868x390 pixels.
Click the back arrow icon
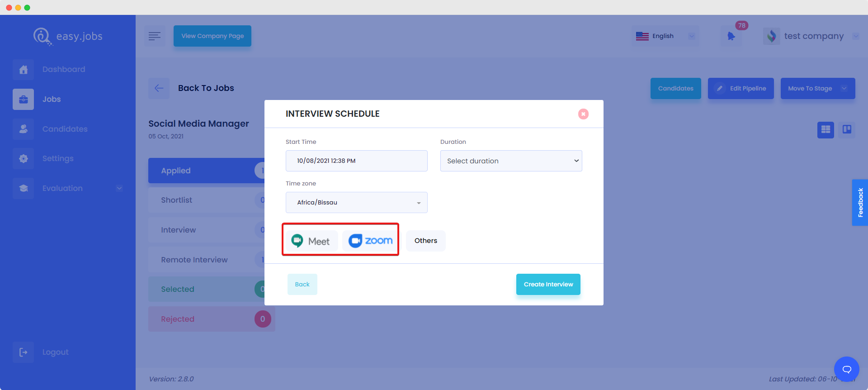(159, 88)
